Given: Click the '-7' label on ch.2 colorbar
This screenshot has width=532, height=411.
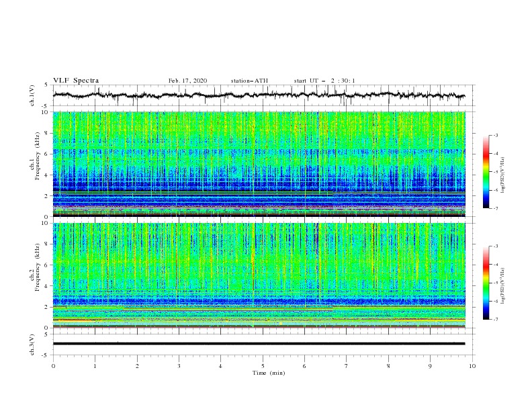Looking at the screenshot, I should 496,319.
